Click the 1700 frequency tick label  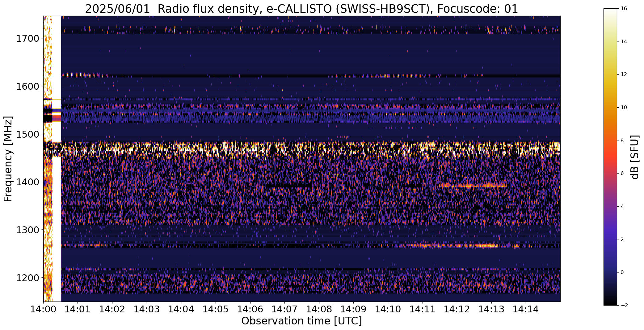point(27,39)
